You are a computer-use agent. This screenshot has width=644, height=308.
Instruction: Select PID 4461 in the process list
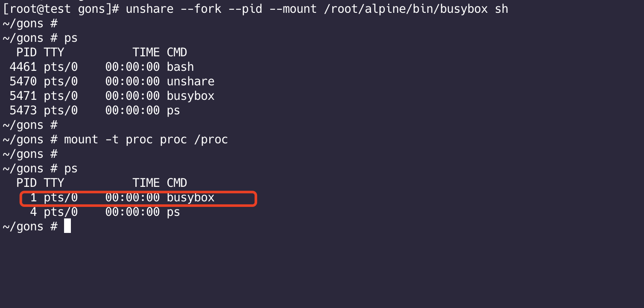pyautogui.click(x=23, y=67)
